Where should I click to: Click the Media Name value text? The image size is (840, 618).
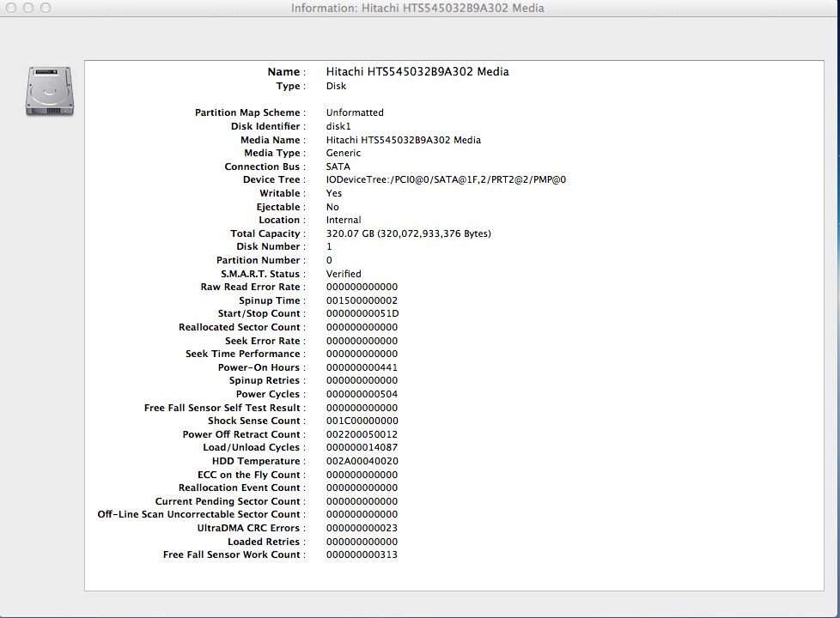(x=404, y=140)
